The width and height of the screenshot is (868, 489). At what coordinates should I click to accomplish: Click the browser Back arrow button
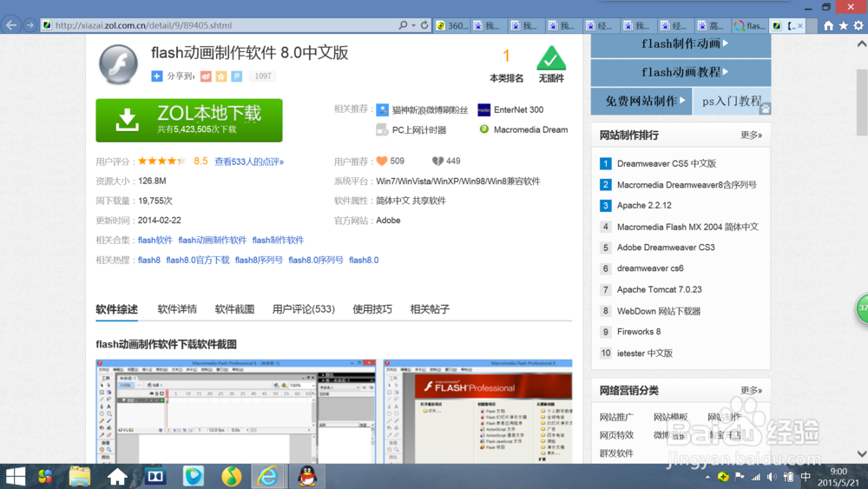click(x=11, y=25)
